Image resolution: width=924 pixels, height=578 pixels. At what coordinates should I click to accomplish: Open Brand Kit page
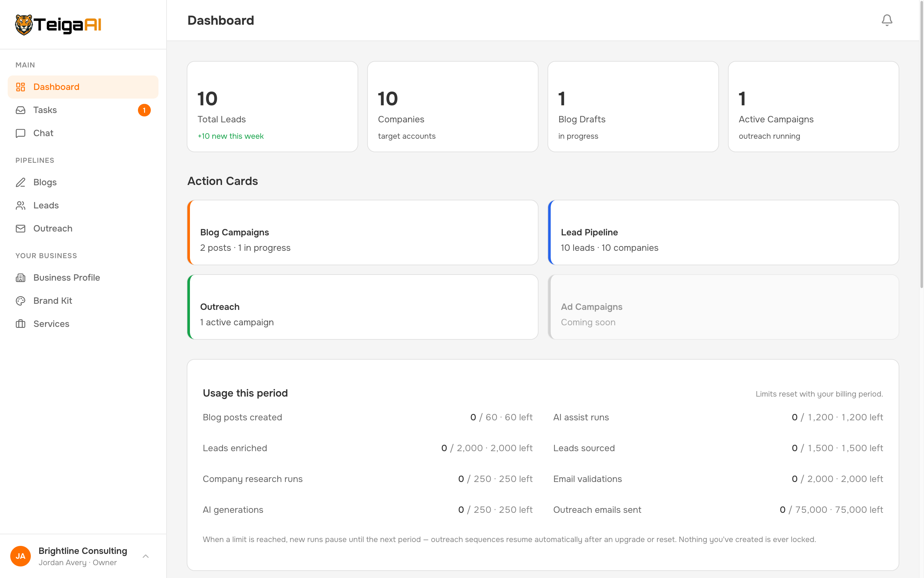point(83,301)
